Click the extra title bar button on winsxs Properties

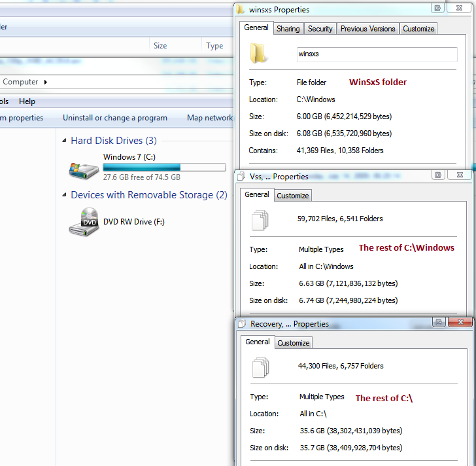pos(436,8)
